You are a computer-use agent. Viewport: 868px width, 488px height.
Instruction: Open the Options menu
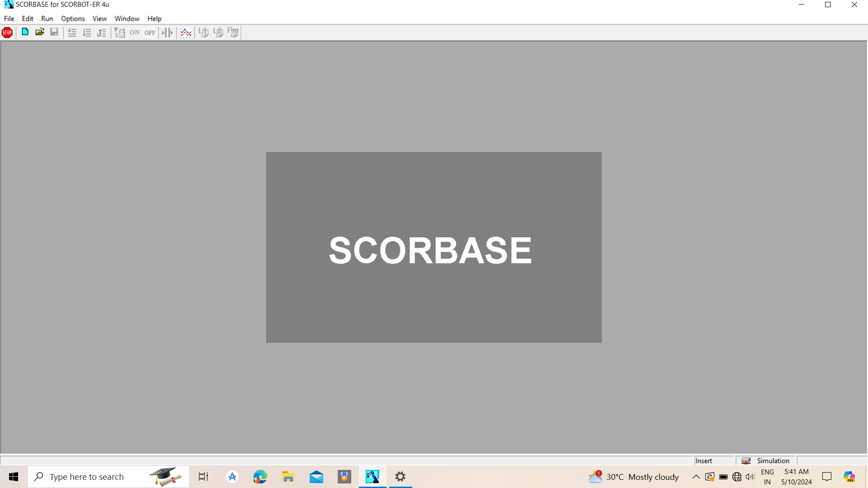pyautogui.click(x=73, y=19)
